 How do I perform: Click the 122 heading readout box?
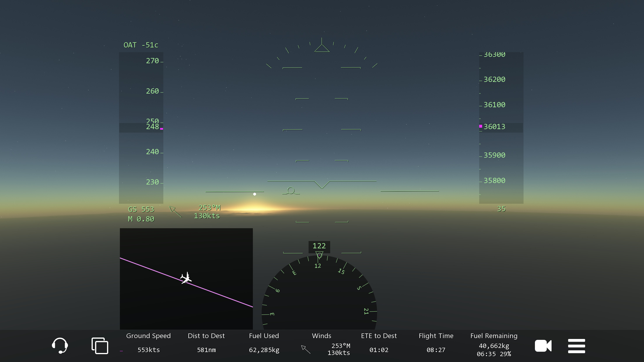point(319,246)
